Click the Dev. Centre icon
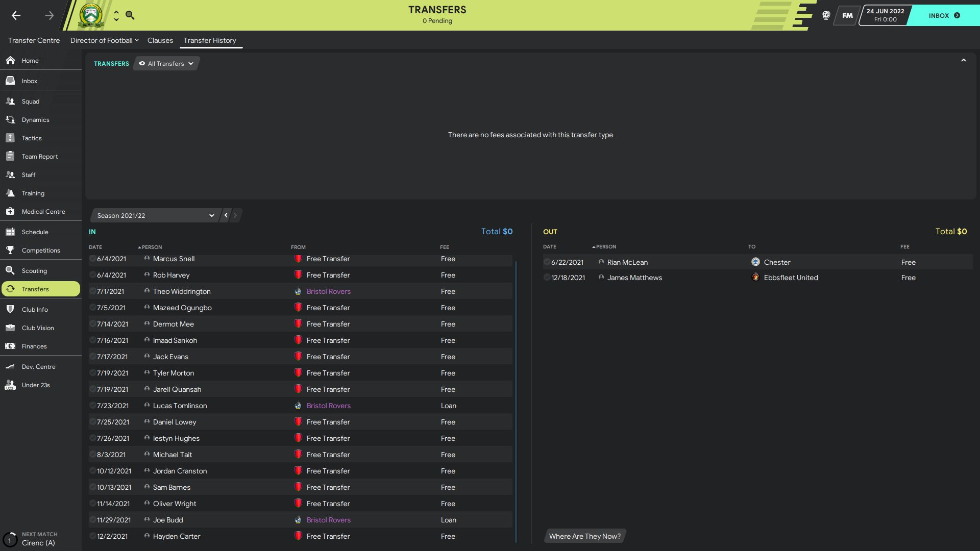Screen dimensions: 980x551 pos(10,366)
